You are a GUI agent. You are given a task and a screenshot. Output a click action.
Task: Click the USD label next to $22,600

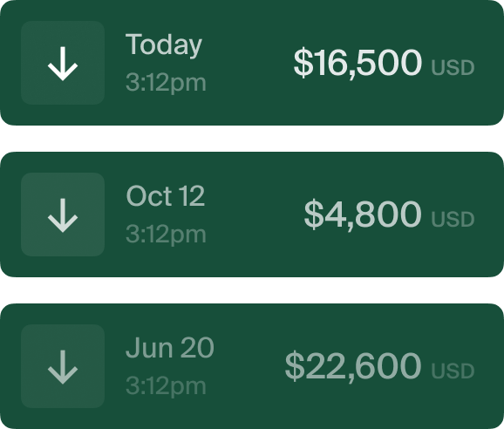tap(453, 371)
